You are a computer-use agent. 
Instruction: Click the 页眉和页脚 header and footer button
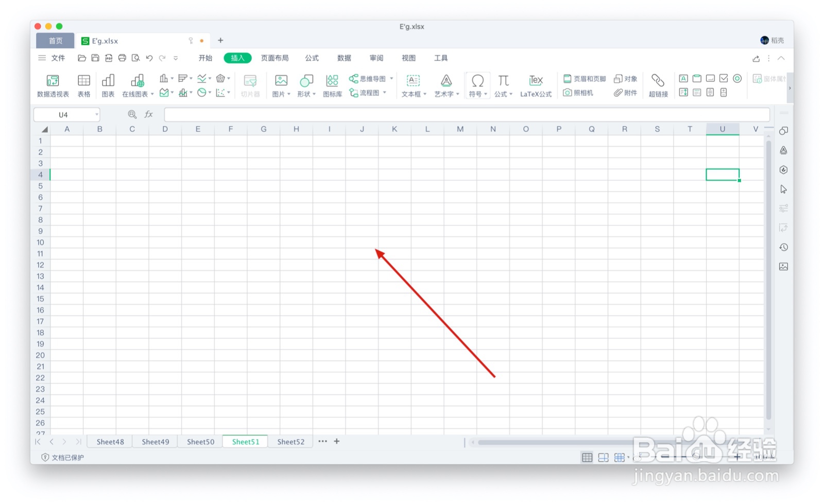click(x=585, y=79)
